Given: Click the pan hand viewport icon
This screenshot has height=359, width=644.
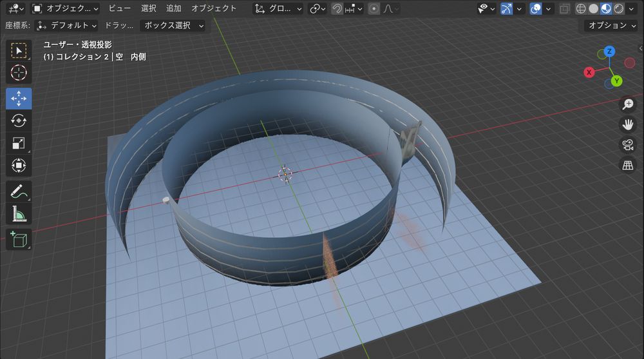Looking at the screenshot, I should [x=627, y=124].
